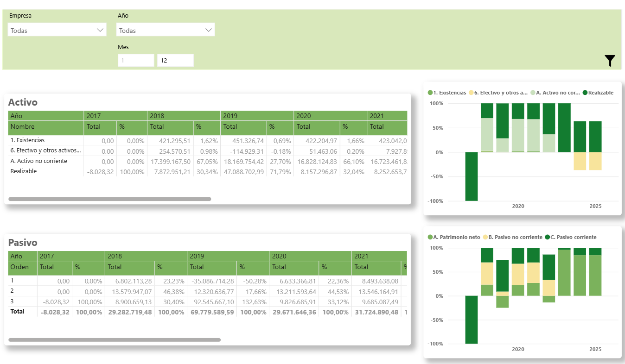Image resolution: width=625 pixels, height=364 pixels.
Task: Select the Total row in Pasivo table
Action: coord(17,312)
